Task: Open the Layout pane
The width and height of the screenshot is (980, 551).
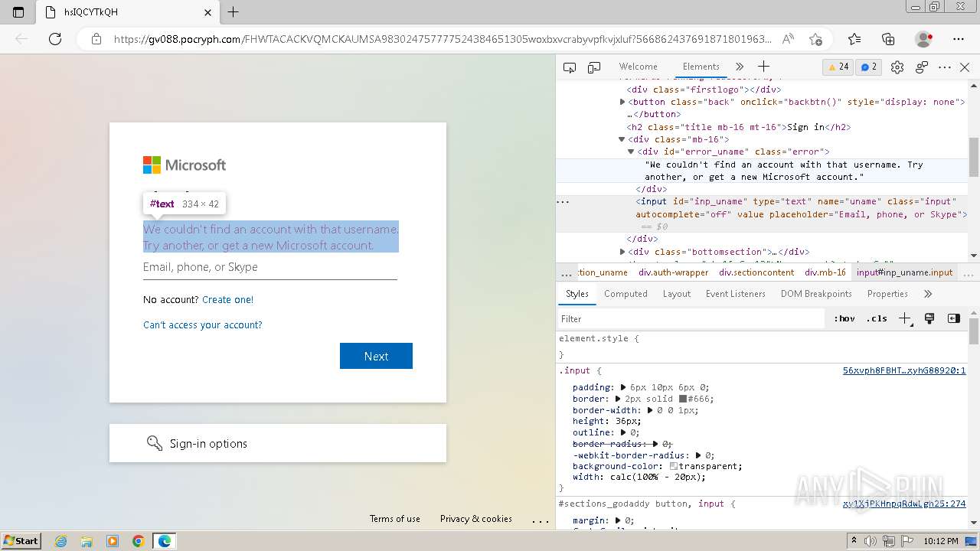Action: click(676, 294)
